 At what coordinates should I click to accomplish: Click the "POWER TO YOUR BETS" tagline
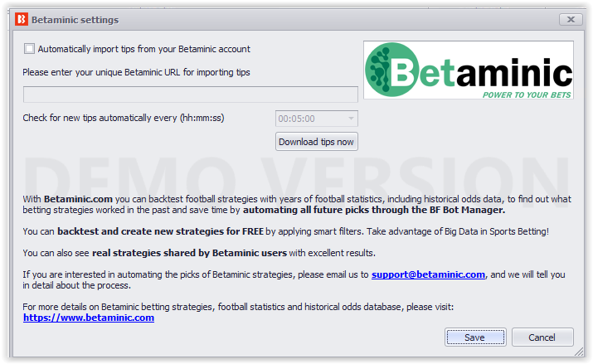(527, 95)
